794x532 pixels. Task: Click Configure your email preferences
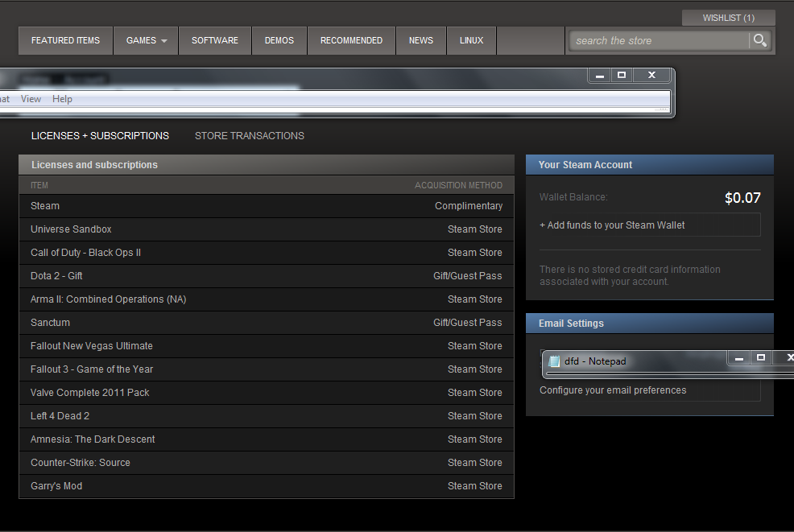(x=613, y=390)
